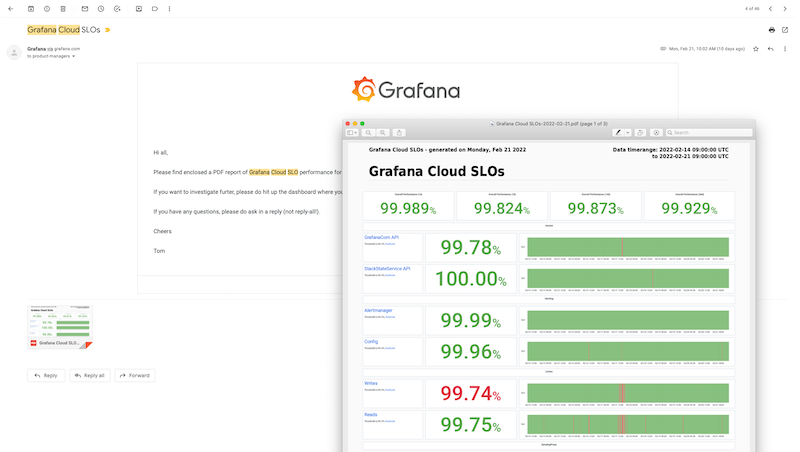800x452 pixels.
Task: Click the Reply all button
Action: pyautogui.click(x=89, y=375)
